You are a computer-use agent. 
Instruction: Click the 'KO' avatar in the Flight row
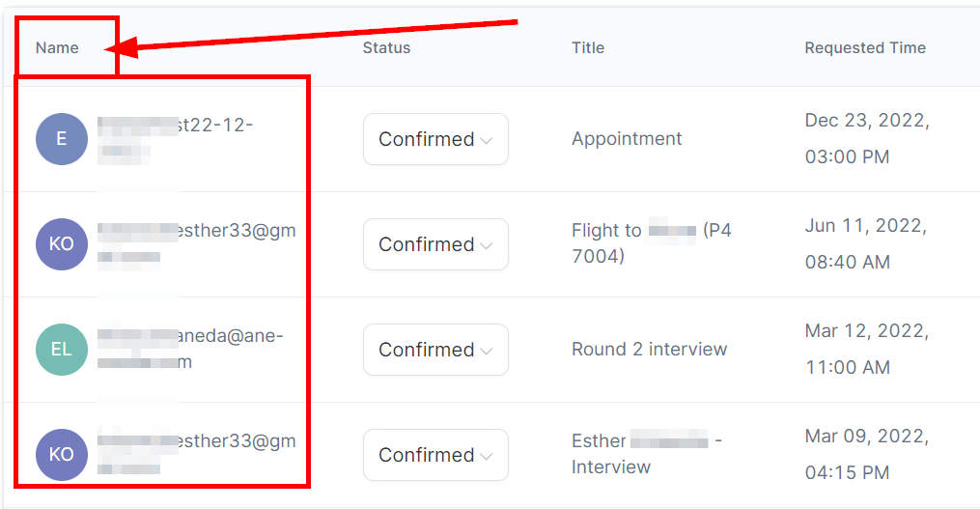click(x=62, y=244)
